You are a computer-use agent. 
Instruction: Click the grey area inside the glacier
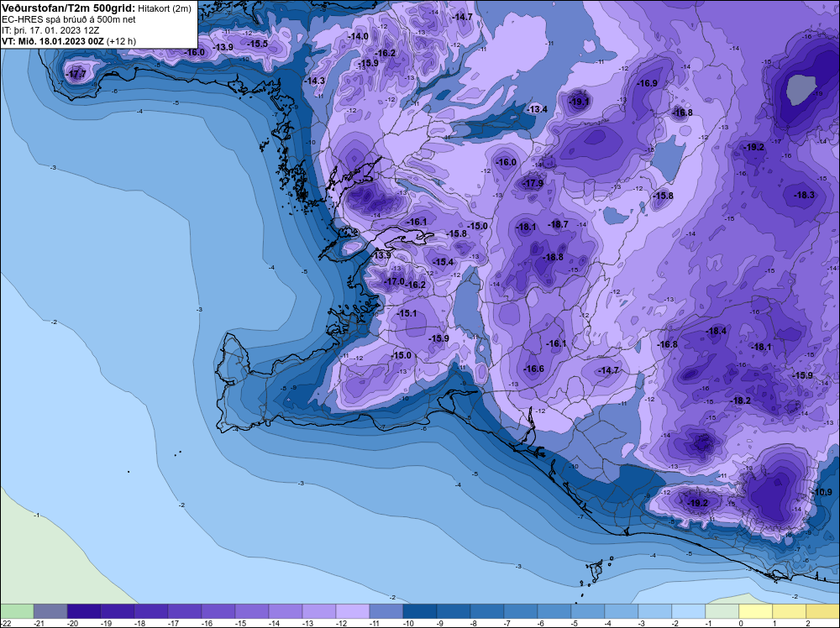[801, 91]
